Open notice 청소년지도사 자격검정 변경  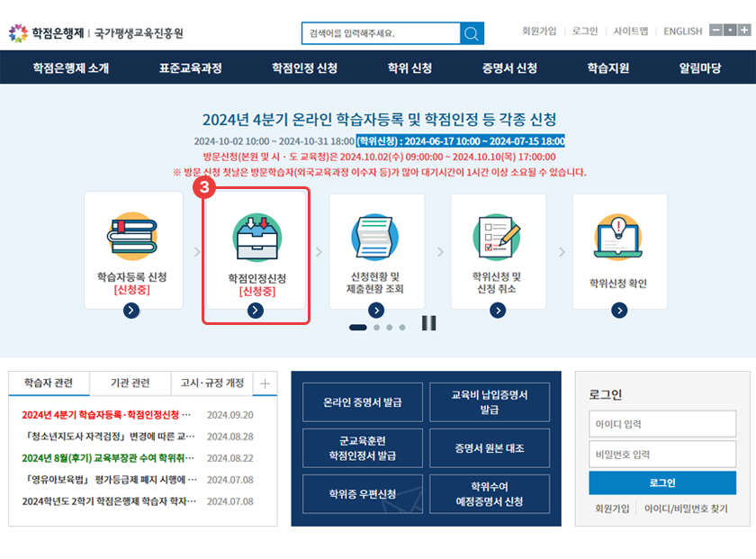tap(110, 437)
